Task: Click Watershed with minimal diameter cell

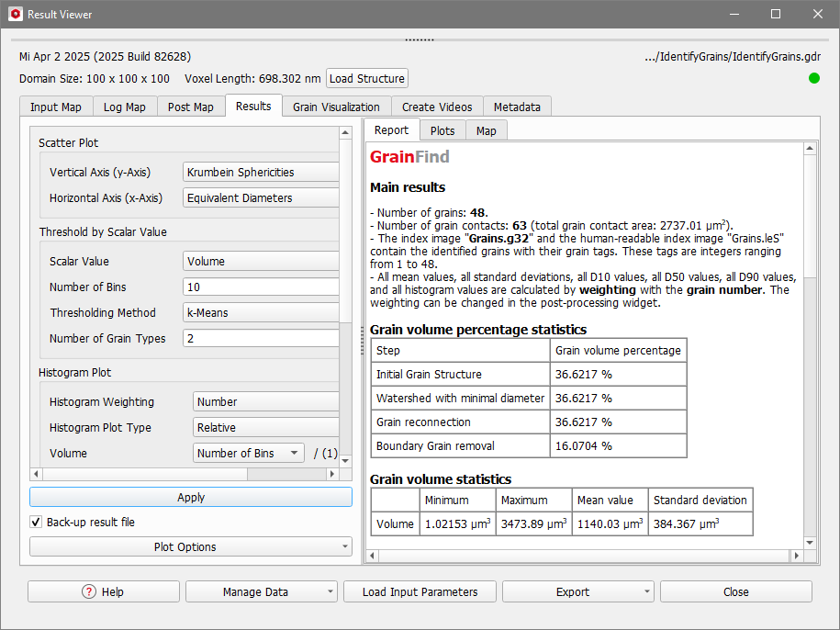Action: pyautogui.click(x=460, y=398)
